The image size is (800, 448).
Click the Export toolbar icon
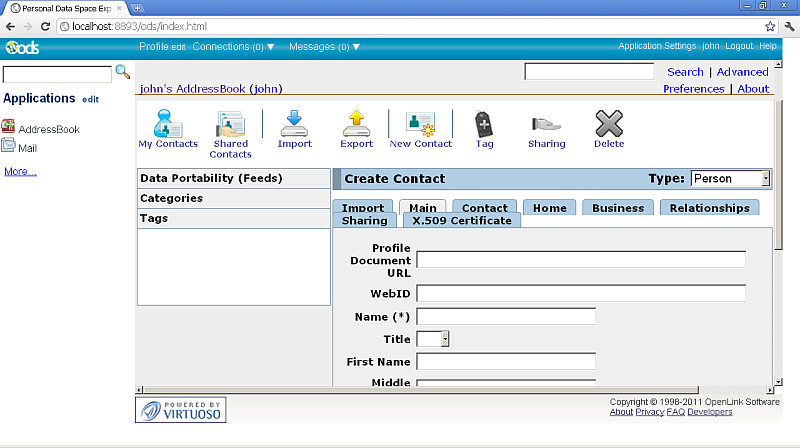click(x=356, y=124)
